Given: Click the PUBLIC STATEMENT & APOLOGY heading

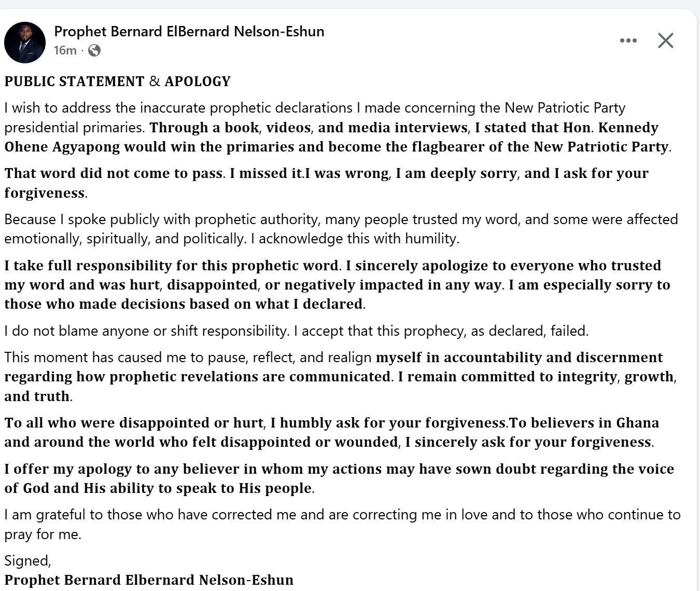Looking at the screenshot, I should click(x=118, y=81).
